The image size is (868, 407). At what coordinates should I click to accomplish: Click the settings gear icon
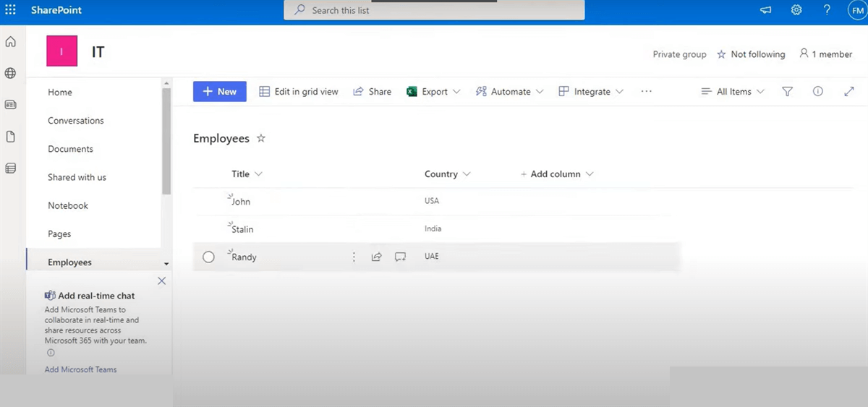point(796,10)
